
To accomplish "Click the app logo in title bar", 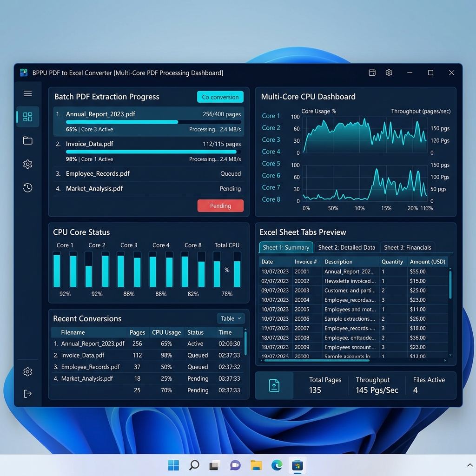I will point(24,73).
